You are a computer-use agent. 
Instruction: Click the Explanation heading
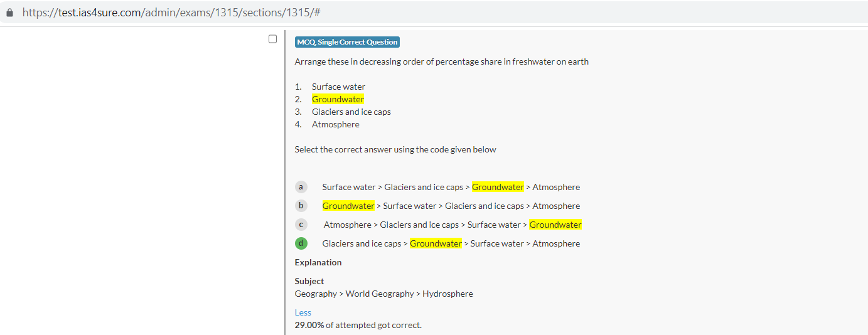(318, 262)
